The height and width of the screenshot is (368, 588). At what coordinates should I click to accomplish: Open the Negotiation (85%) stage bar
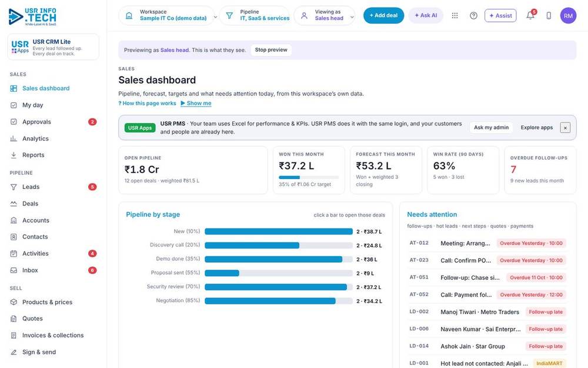(279, 301)
